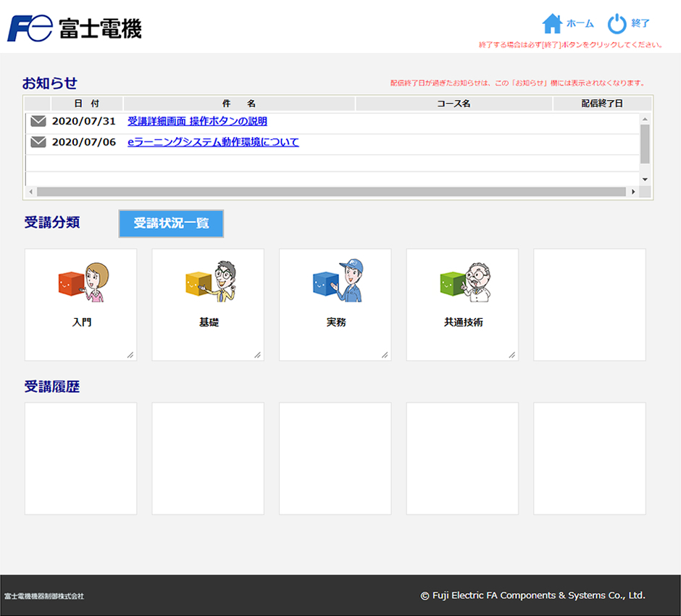Click the vertical scrollbar thumb in notices
This screenshot has height=616, width=681.
tap(645, 144)
